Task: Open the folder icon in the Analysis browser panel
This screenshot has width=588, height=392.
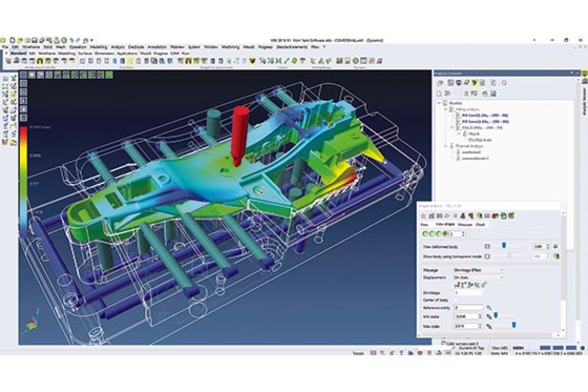Action: pyautogui.click(x=440, y=83)
